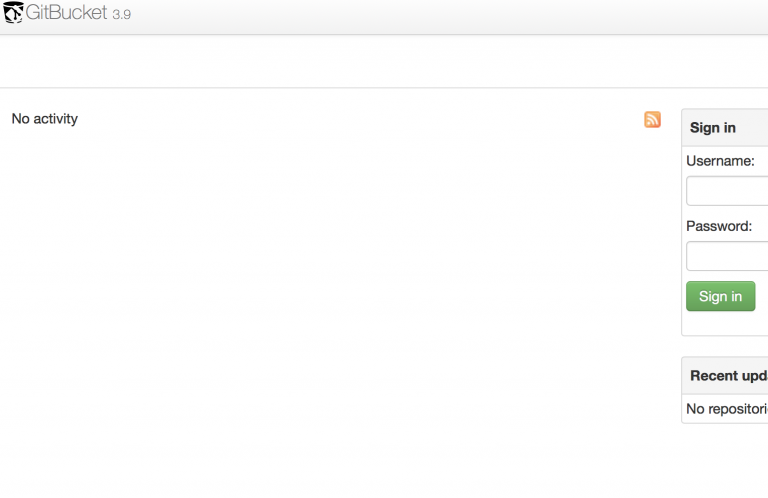Image resolution: width=768 pixels, height=498 pixels.
Task: Select the Password: label
Action: [x=719, y=226]
